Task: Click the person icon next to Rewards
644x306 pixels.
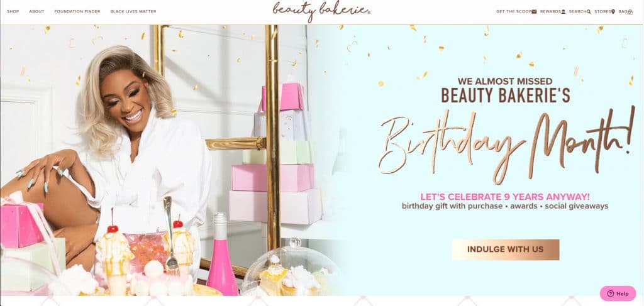Action: (563, 11)
